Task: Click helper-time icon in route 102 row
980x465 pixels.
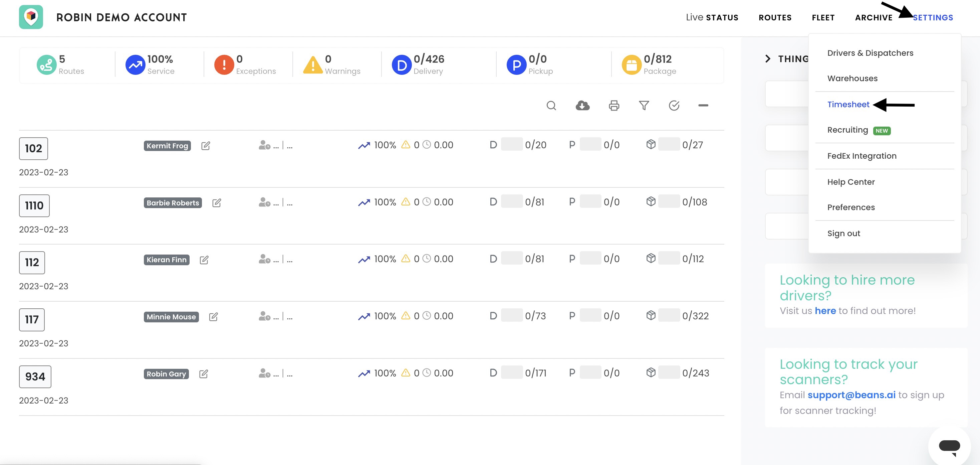Action: point(264,145)
